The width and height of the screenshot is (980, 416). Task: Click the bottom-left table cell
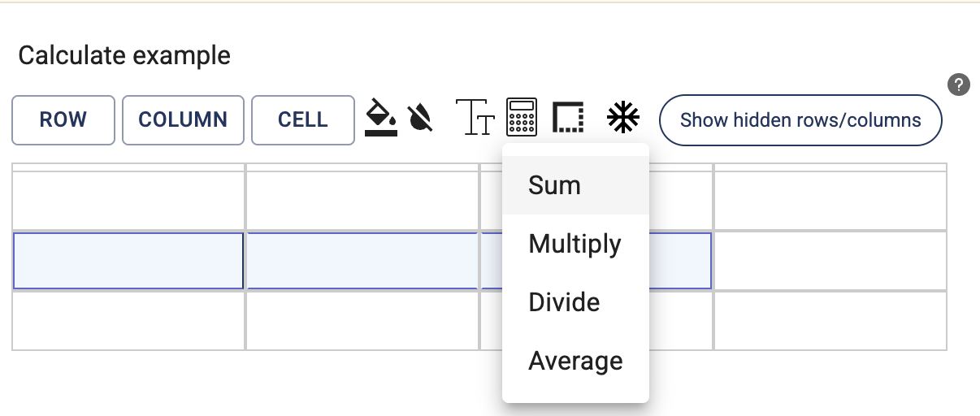pos(128,321)
